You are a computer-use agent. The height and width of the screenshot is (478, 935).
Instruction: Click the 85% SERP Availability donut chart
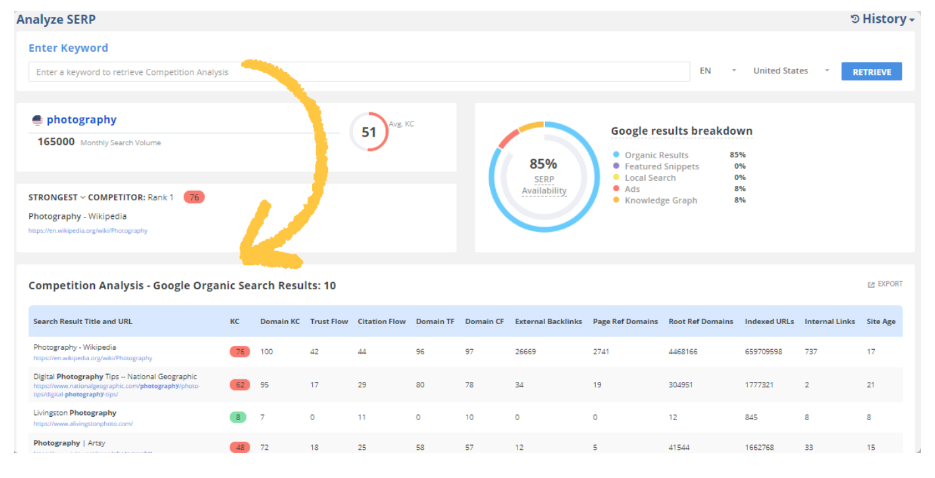point(543,176)
